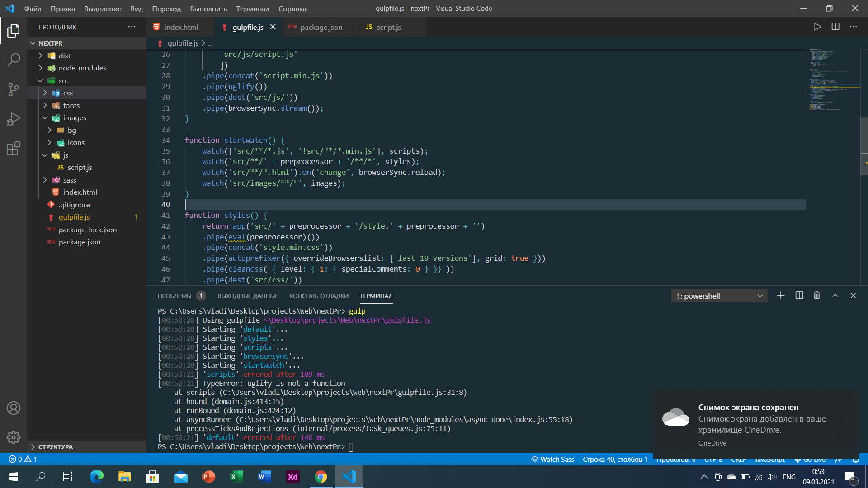
Task: Split the terminal panel
Action: (x=799, y=296)
